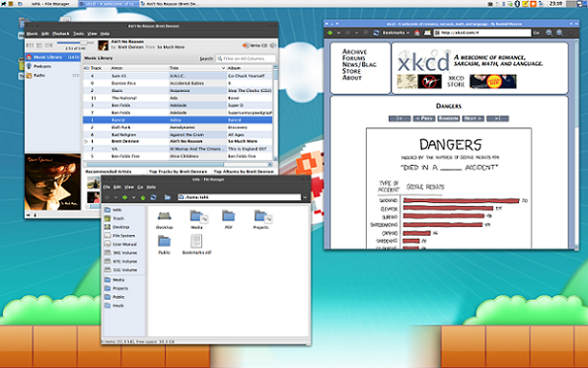
Task: Click the next track button in the music player
Action: click(48, 45)
